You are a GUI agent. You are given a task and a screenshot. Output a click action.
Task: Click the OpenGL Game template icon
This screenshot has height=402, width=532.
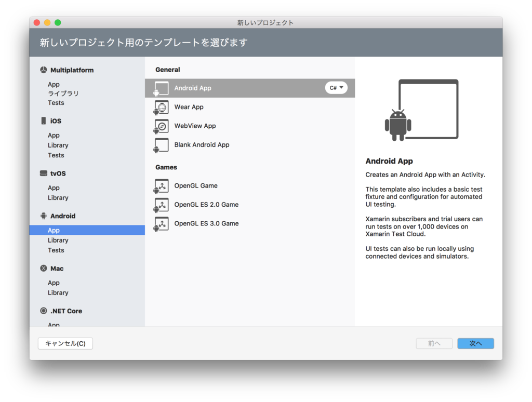(161, 186)
